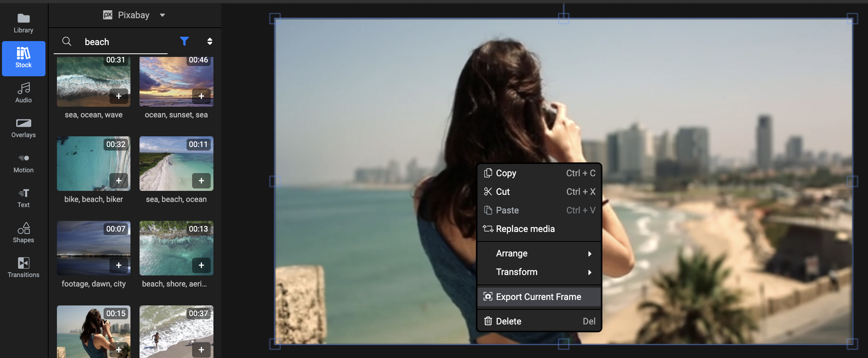Screen dimensions: 868x358
Task: Add the 'footage, dawn, city' clip
Action: click(x=119, y=265)
